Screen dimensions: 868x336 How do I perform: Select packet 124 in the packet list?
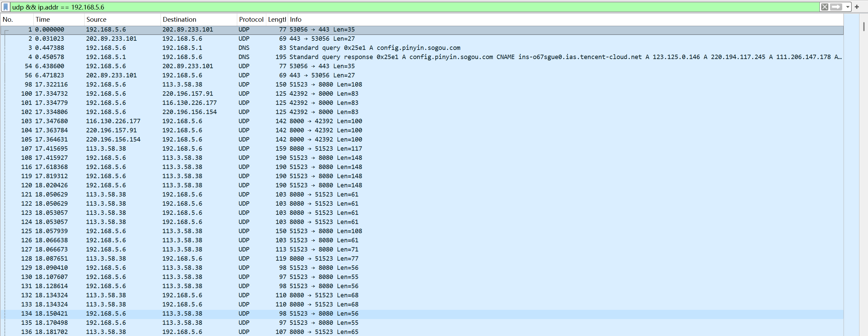422,222
